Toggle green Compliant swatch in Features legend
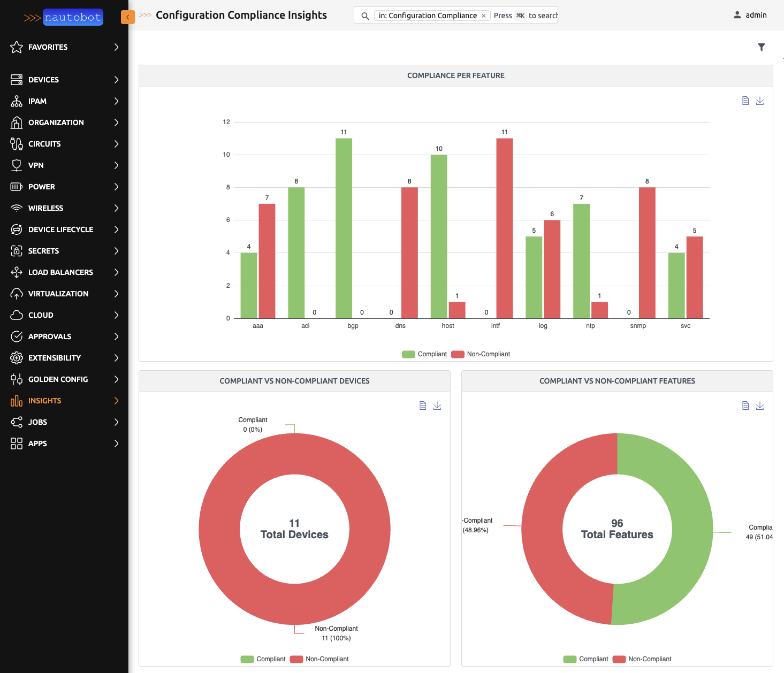 click(570, 659)
